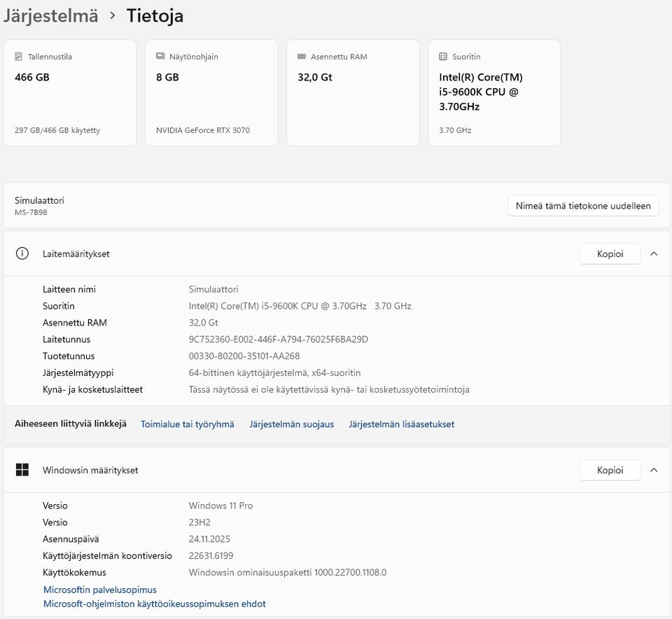Click the Asennuspäivä value 24.11.2025
This screenshot has width=672, height=619.
[209, 539]
